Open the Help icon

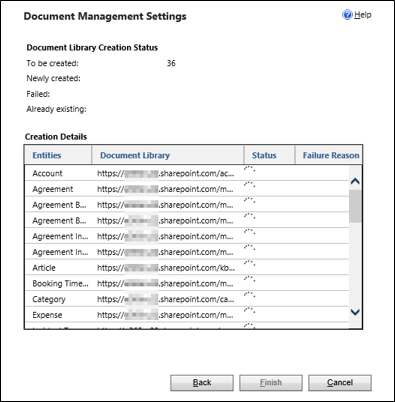pos(347,15)
